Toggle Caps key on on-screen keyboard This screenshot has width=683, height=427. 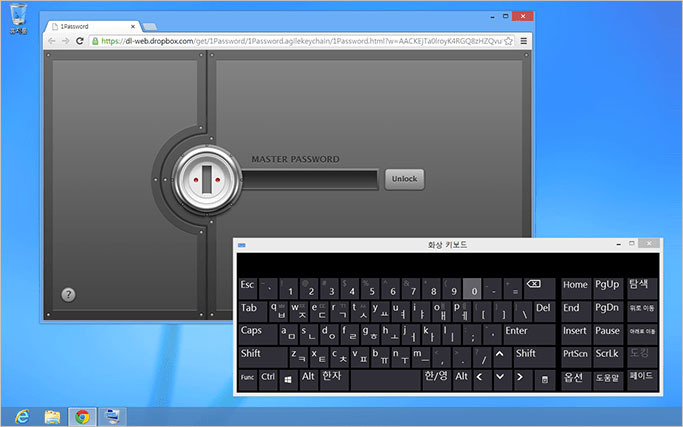pos(257,335)
